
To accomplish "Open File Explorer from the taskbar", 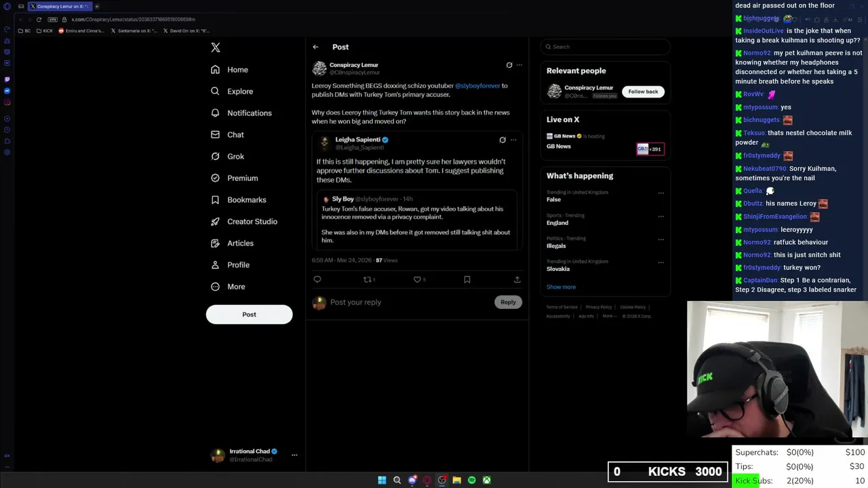I will click(x=457, y=481).
